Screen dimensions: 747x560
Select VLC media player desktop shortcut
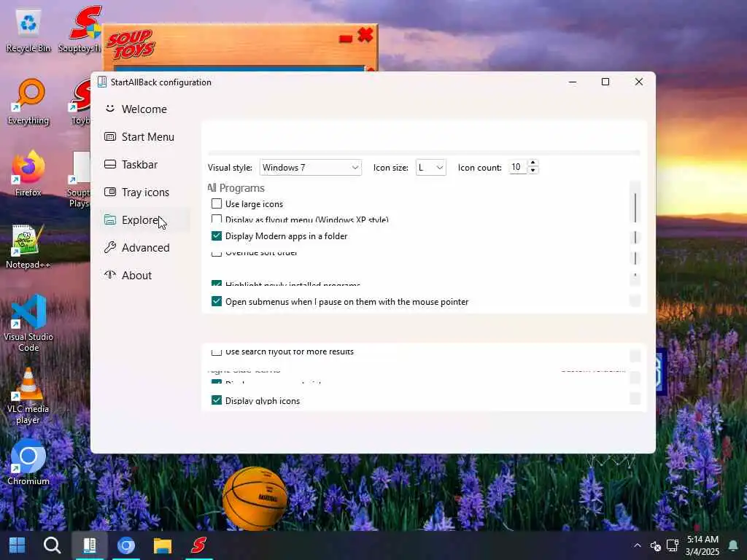tap(28, 396)
